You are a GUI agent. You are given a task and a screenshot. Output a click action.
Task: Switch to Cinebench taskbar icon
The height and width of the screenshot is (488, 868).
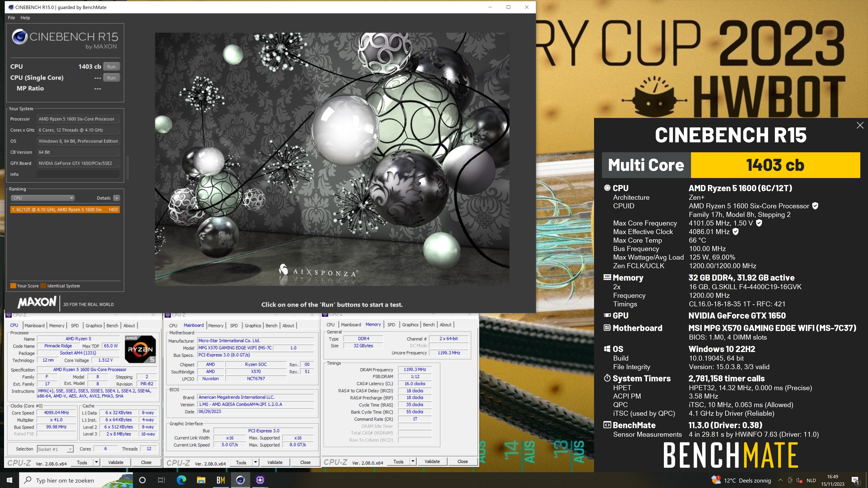click(x=240, y=480)
